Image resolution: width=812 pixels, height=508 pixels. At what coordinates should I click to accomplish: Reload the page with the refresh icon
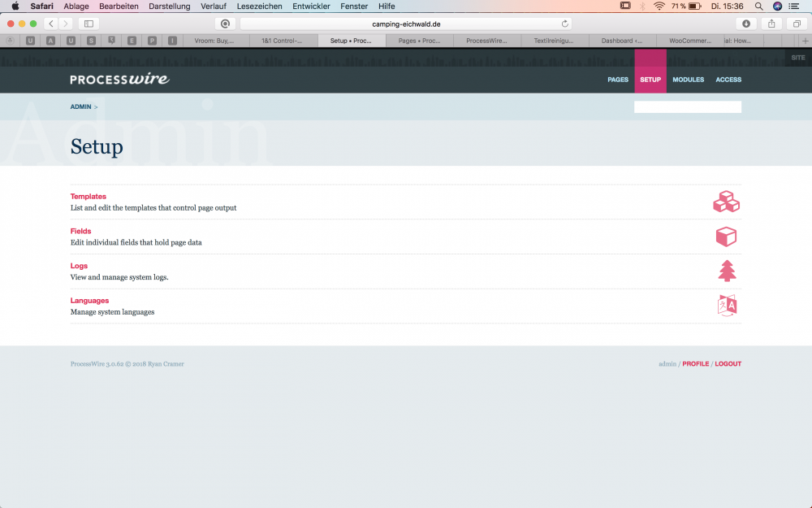tap(565, 24)
